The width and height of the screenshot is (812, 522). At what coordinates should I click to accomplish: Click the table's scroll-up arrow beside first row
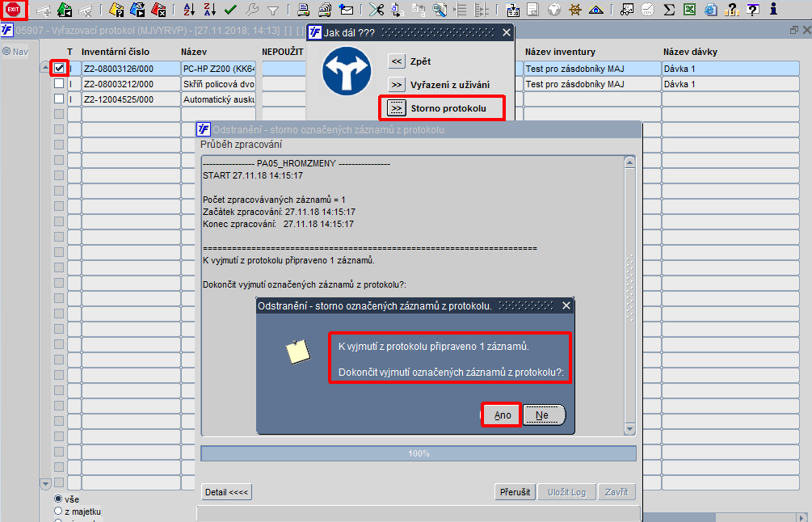pos(45,67)
